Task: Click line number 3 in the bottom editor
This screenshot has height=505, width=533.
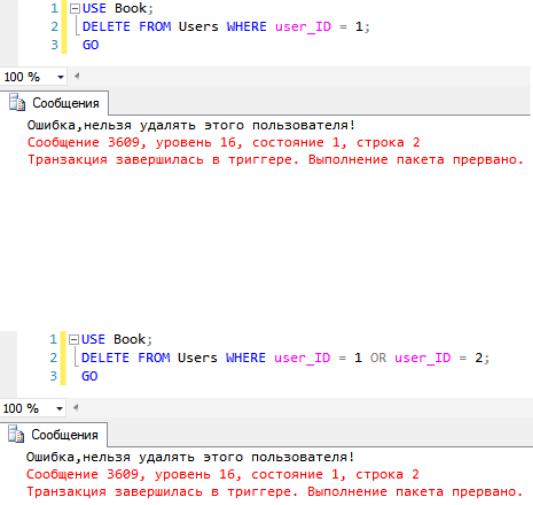Action: point(53,376)
